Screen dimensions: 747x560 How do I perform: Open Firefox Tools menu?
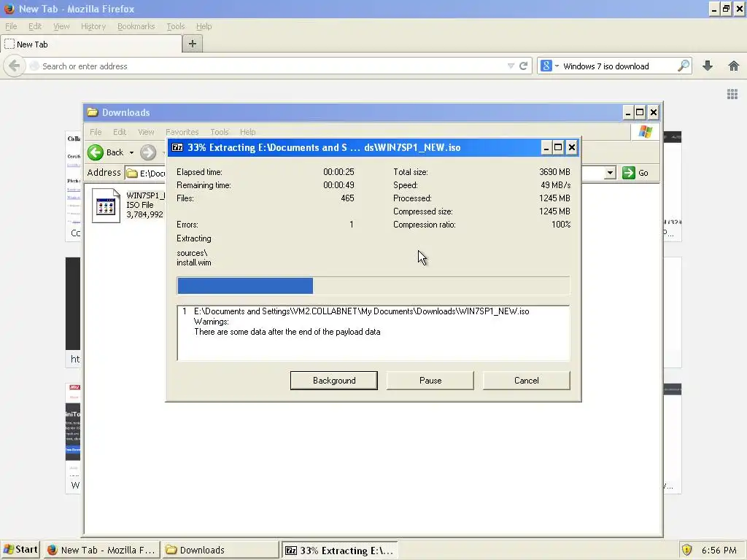pyautogui.click(x=175, y=26)
